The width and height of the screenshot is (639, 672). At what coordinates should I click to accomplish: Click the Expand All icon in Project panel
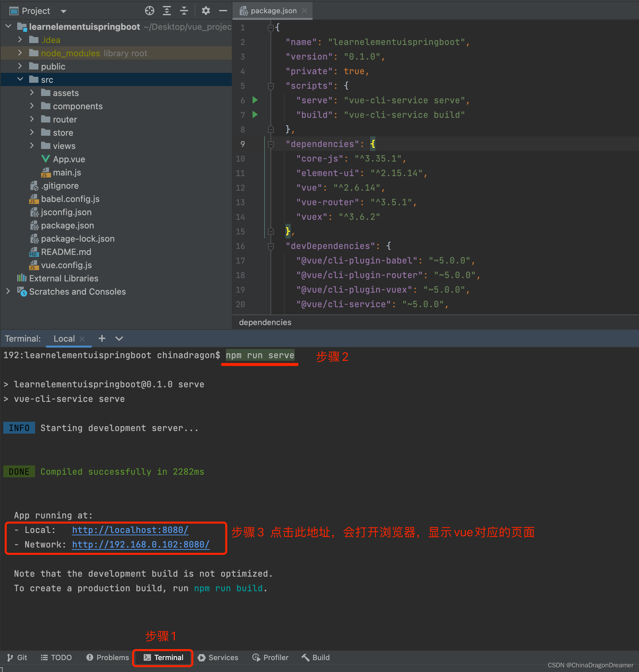coord(167,11)
